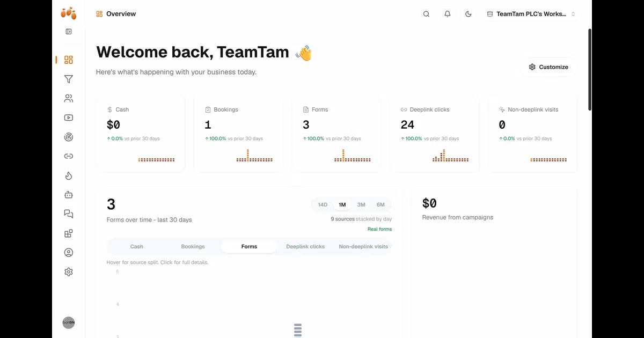Click the Real forms link
This screenshot has height=338, width=644.
tap(379, 229)
